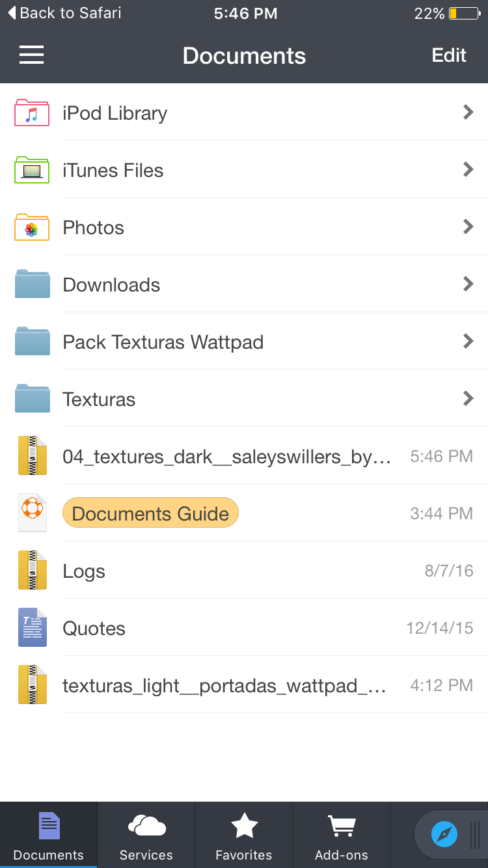Tap the Edit button
The width and height of the screenshot is (488, 868).
coord(449,55)
